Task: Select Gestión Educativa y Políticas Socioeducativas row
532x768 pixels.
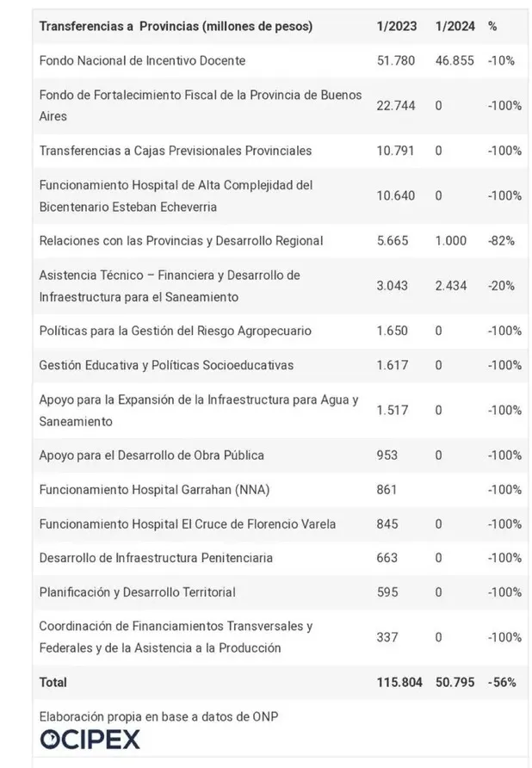Action: pos(166,365)
